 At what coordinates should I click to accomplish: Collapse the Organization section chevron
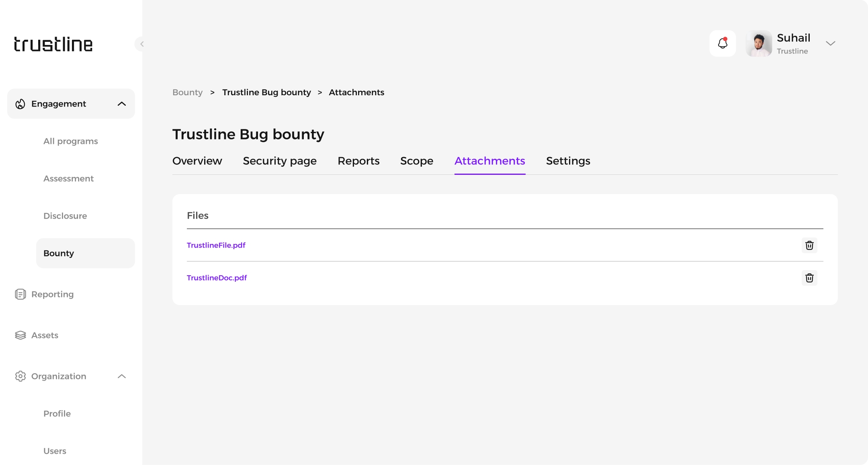click(122, 376)
